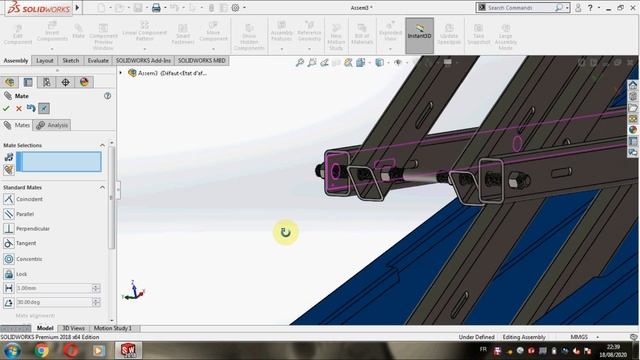Click the Previous View icon
The width and height of the screenshot is (640, 360).
(324, 62)
